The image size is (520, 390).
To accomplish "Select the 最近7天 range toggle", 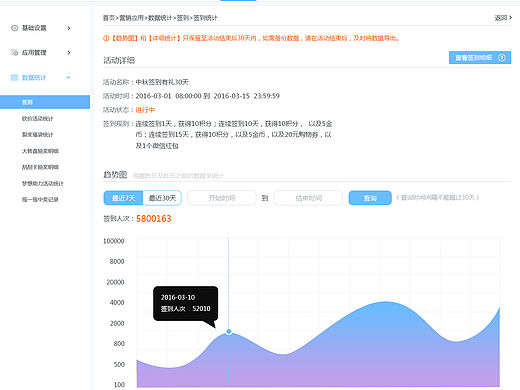I will 123,198.
